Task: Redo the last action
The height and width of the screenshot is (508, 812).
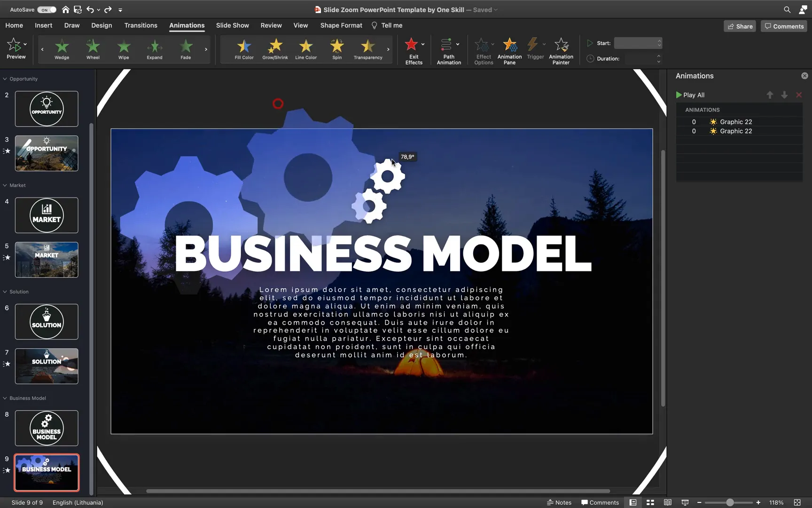Action: (108, 9)
